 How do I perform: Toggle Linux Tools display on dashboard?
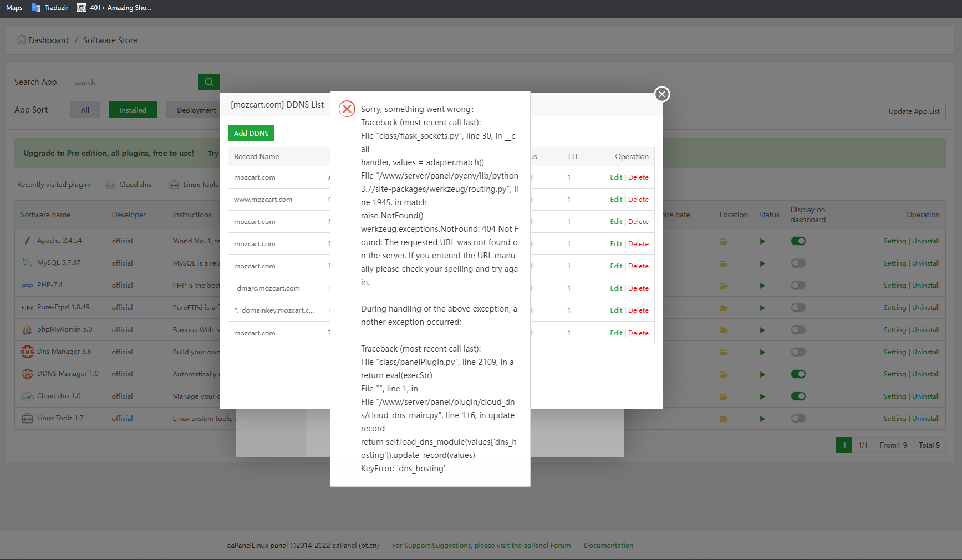798,419
